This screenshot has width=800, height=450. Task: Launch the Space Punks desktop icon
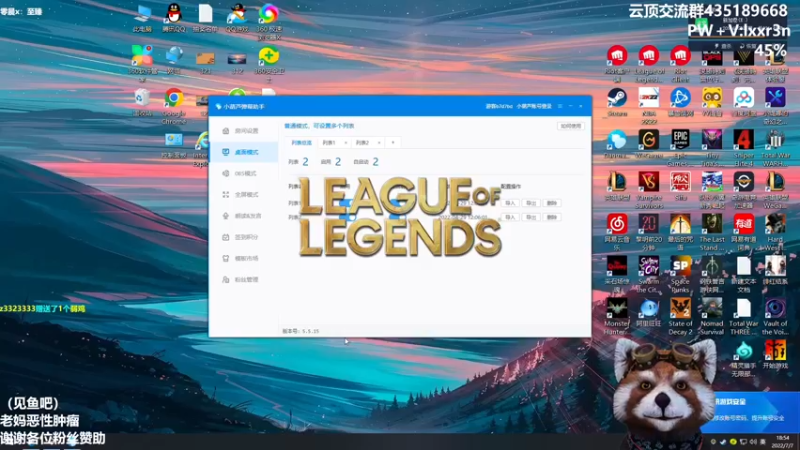click(680, 273)
